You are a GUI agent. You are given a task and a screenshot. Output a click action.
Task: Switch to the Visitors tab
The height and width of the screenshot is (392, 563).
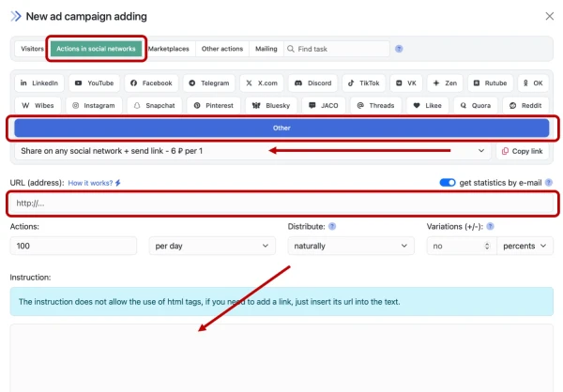(32, 49)
